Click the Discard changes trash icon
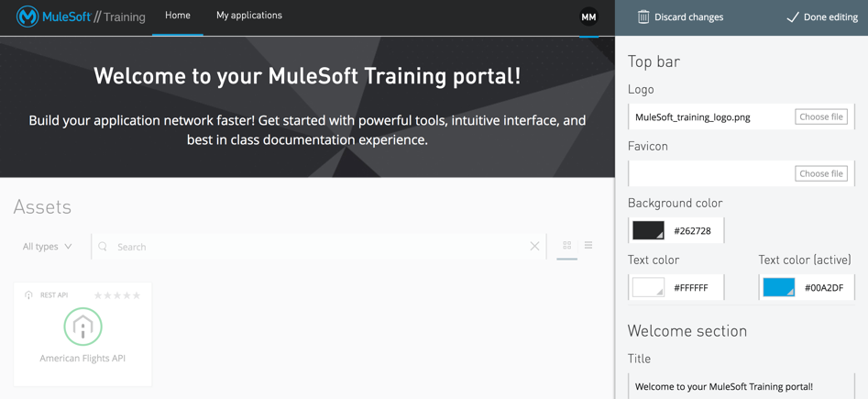 [643, 17]
